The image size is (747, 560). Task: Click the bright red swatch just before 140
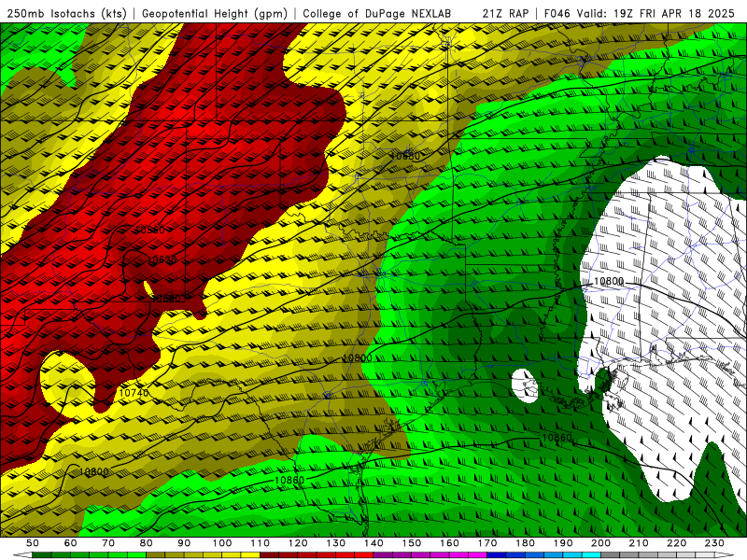tap(364, 554)
